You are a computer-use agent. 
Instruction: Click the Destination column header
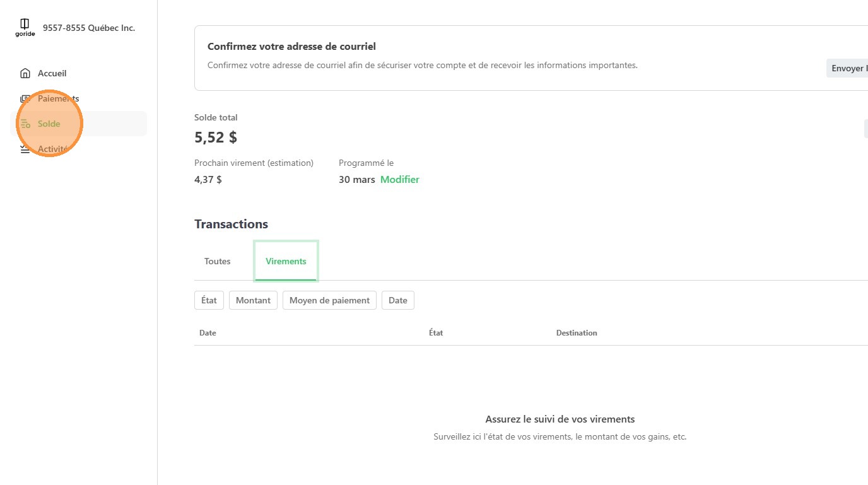577,333
